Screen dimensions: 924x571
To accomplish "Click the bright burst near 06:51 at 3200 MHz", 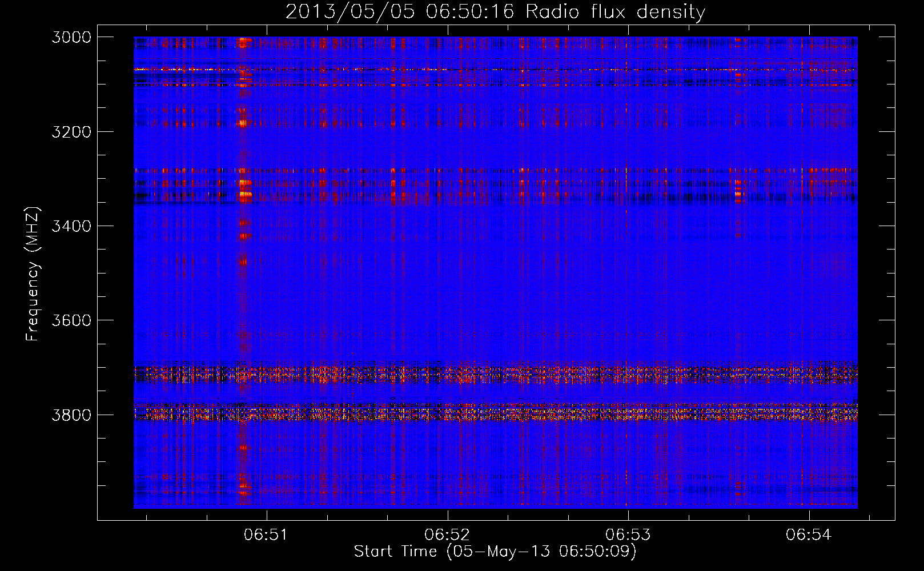I will tap(244, 122).
